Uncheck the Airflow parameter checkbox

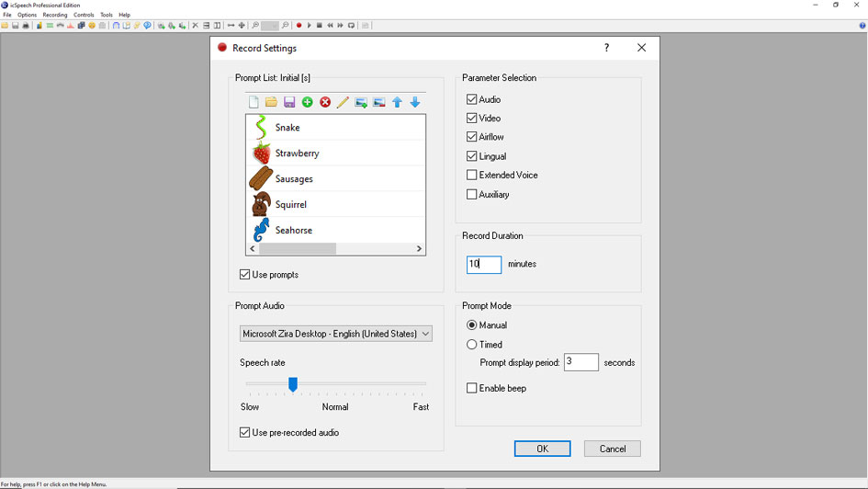[471, 137]
